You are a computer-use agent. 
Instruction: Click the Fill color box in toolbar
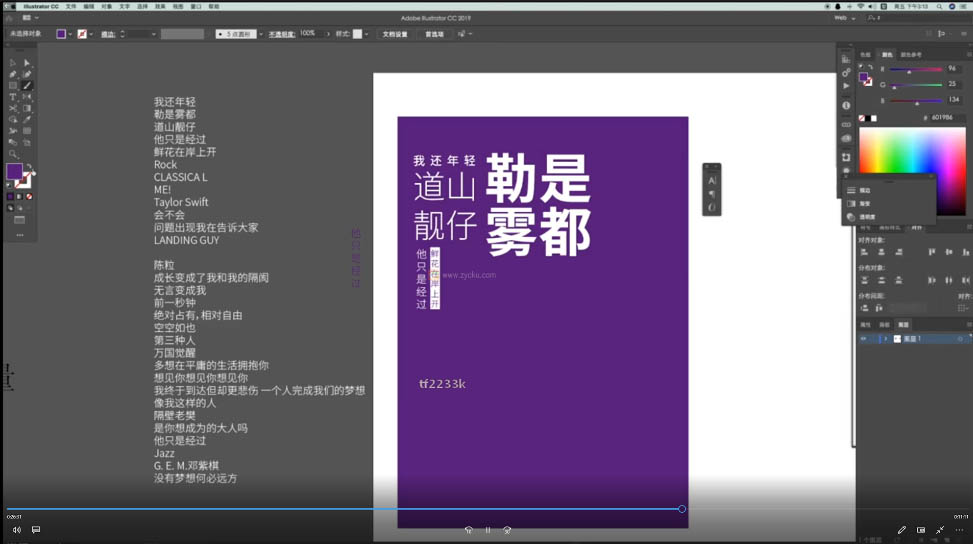click(x=14, y=171)
